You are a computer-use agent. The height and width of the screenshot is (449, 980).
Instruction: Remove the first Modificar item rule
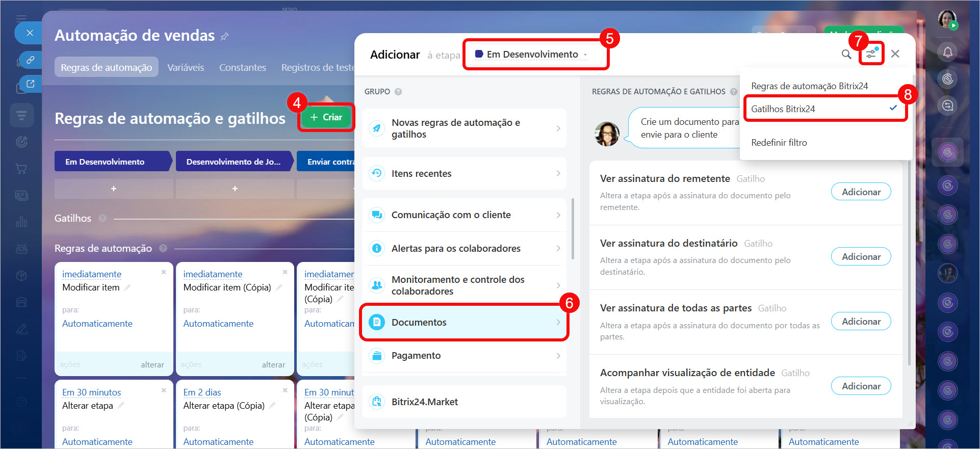pos(164,272)
